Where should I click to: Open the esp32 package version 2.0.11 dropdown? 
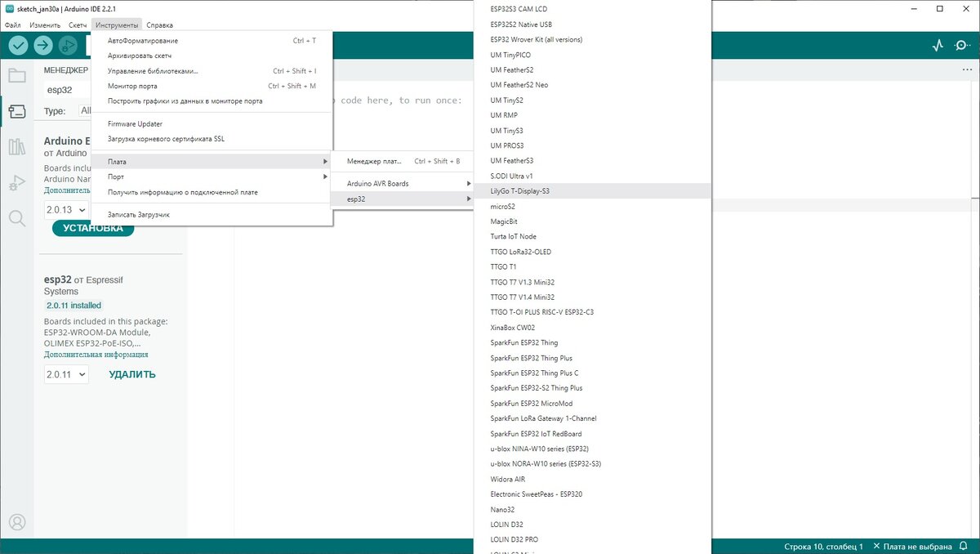[x=66, y=374]
